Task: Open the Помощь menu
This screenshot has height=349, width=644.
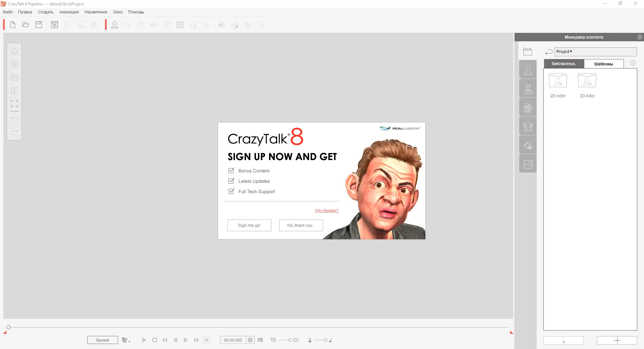Action: [x=136, y=12]
